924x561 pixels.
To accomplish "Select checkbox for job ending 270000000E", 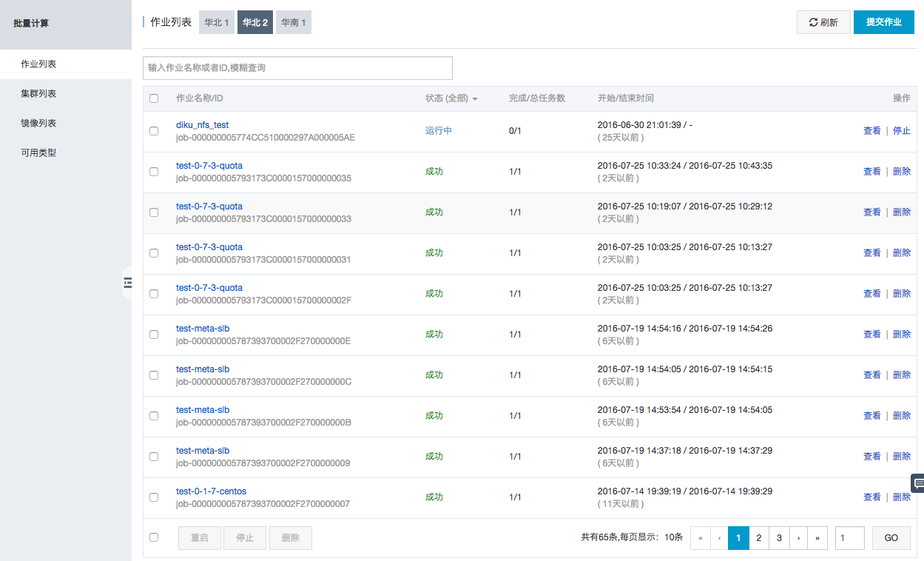I will coord(154,335).
